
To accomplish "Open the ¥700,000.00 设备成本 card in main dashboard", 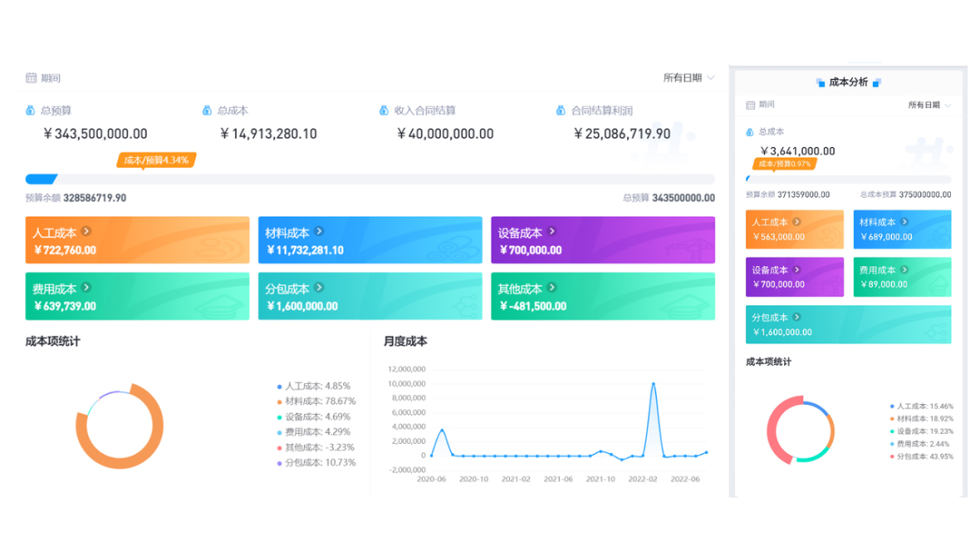I will coord(603,241).
